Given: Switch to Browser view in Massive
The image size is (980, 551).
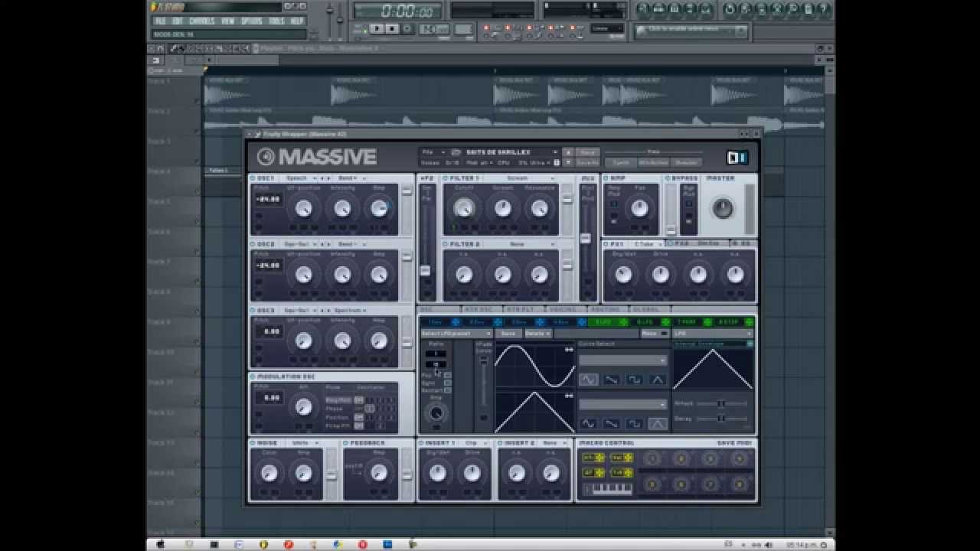Looking at the screenshot, I should point(686,162).
